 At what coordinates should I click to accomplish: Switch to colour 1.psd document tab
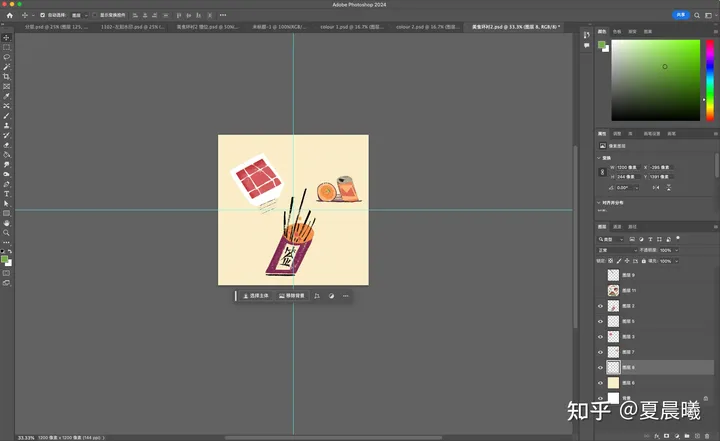click(x=352, y=27)
